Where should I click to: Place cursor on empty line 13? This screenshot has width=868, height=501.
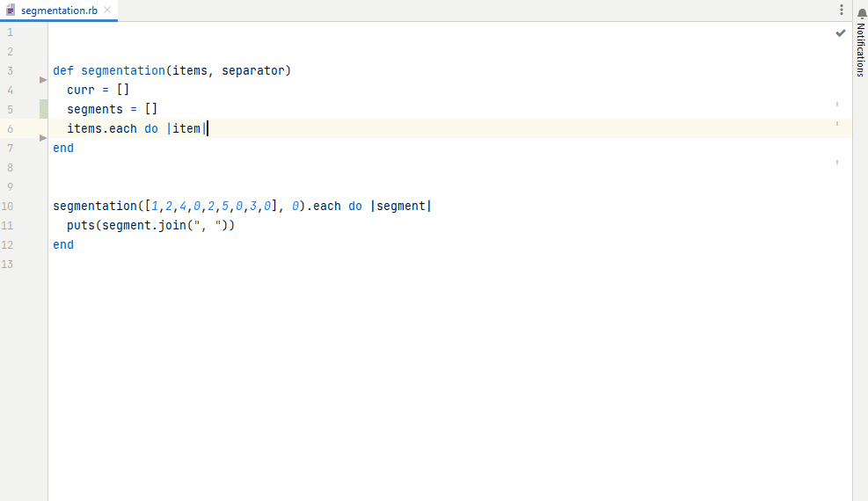click(x=443, y=264)
